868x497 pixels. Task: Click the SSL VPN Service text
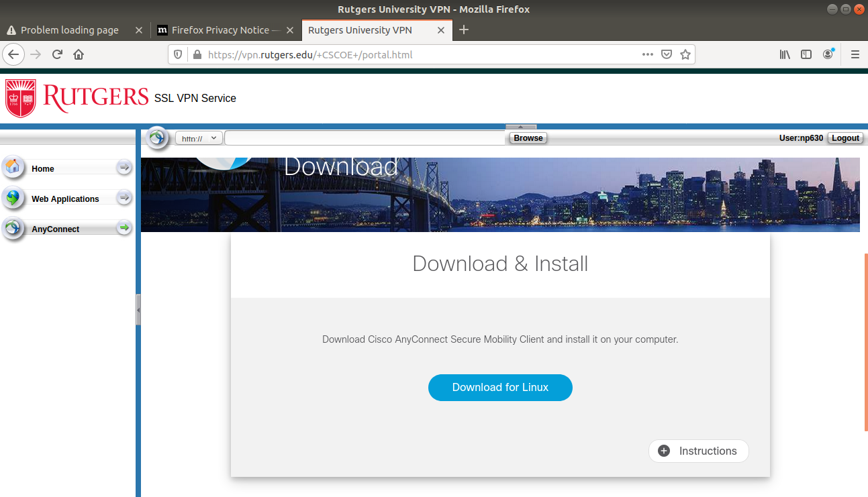195,98
